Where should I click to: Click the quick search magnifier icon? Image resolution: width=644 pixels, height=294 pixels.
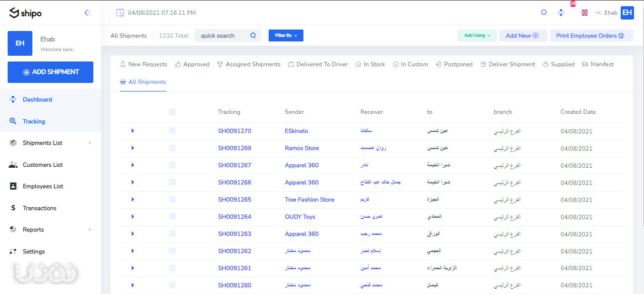(x=253, y=35)
